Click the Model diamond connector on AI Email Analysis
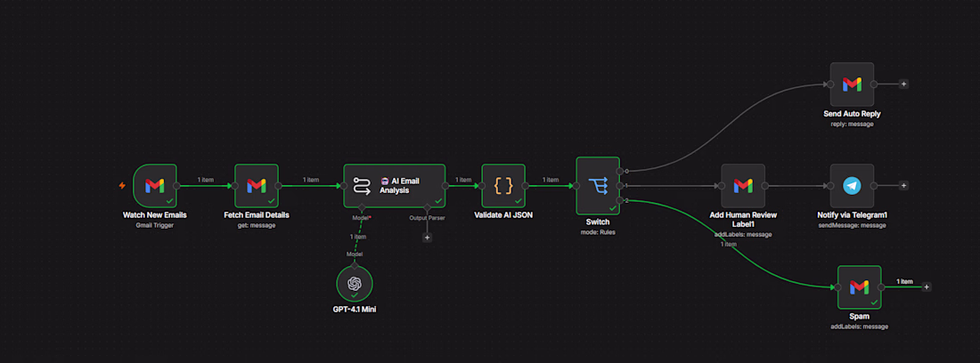 [361, 207]
